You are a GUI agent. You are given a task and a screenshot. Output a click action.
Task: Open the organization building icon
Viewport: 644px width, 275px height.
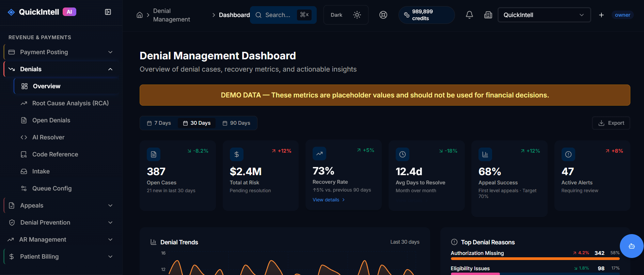(x=488, y=15)
